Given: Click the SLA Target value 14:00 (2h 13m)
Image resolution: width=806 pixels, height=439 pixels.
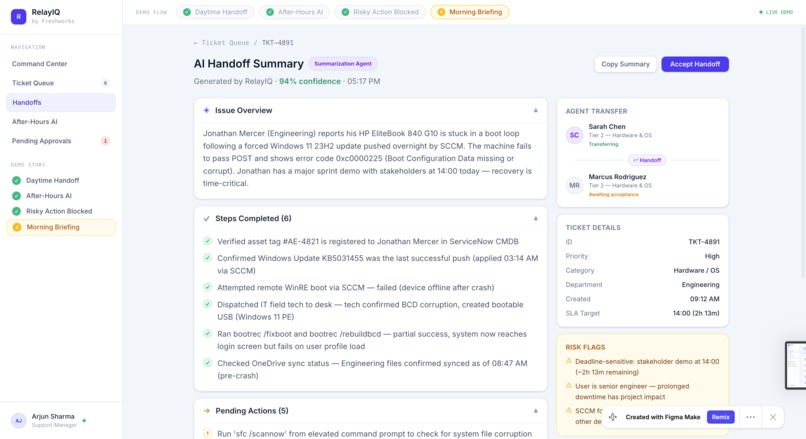Looking at the screenshot, I should click(696, 313).
